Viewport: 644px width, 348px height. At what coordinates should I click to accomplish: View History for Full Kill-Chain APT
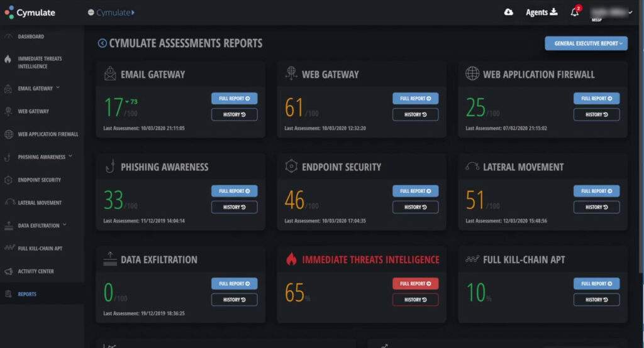coord(596,300)
